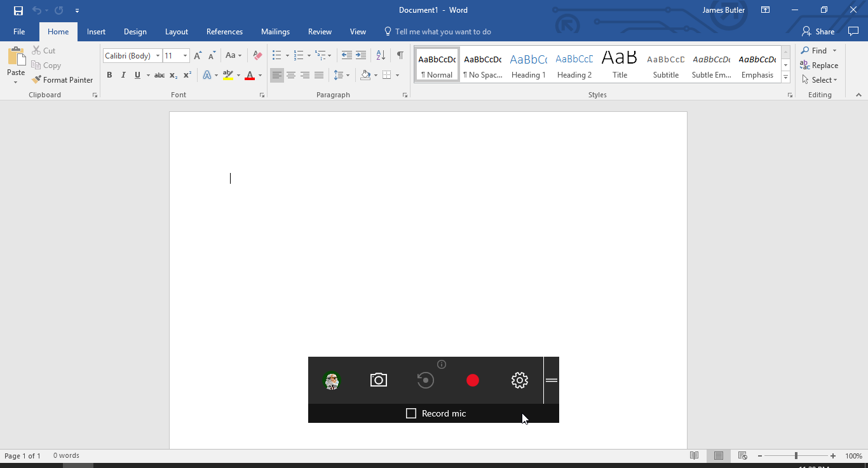The image size is (868, 468).
Task: Click the camera screenshot icon in Game Bar
Action: (x=378, y=380)
